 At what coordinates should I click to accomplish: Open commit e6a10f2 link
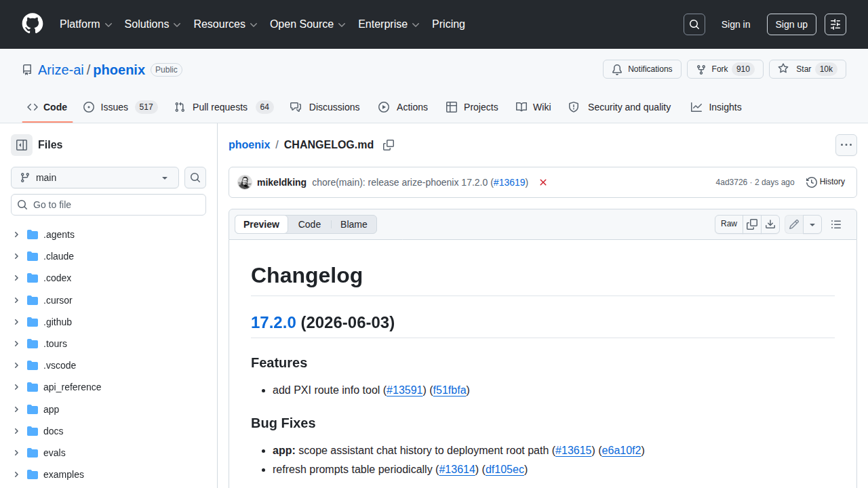621,450
